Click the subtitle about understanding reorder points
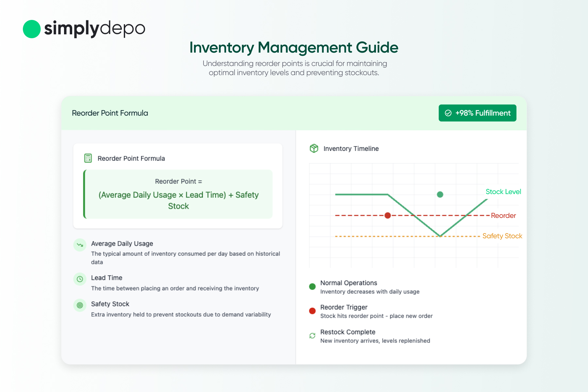 coord(294,68)
